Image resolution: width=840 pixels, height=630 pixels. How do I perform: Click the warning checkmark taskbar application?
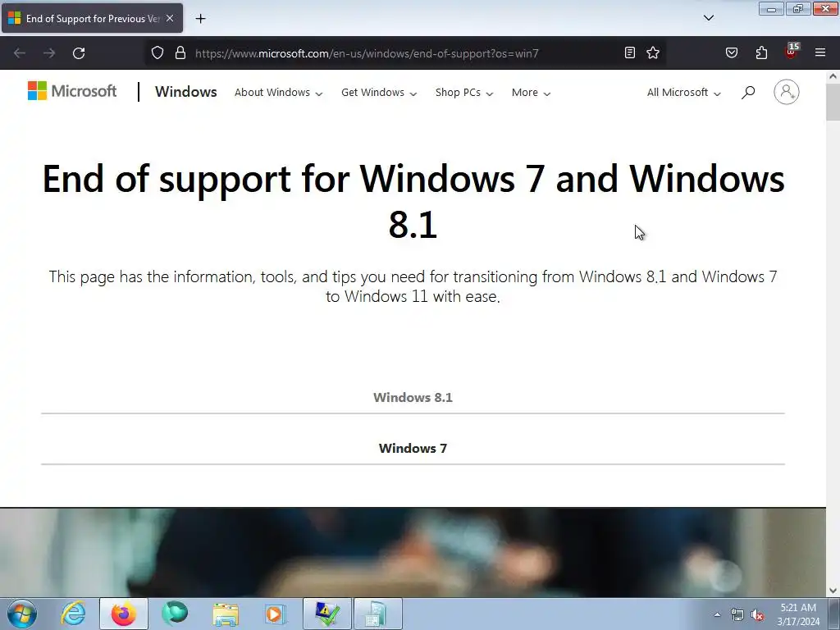tap(327, 614)
